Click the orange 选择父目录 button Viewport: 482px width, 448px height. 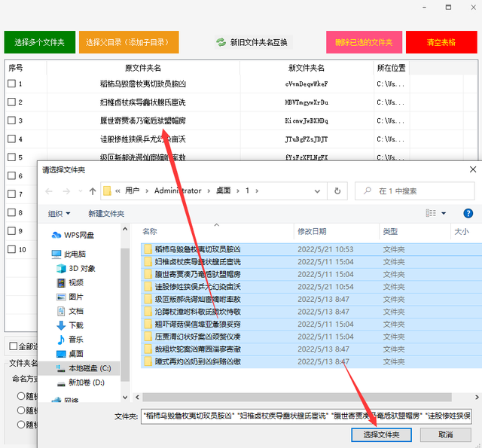click(129, 42)
